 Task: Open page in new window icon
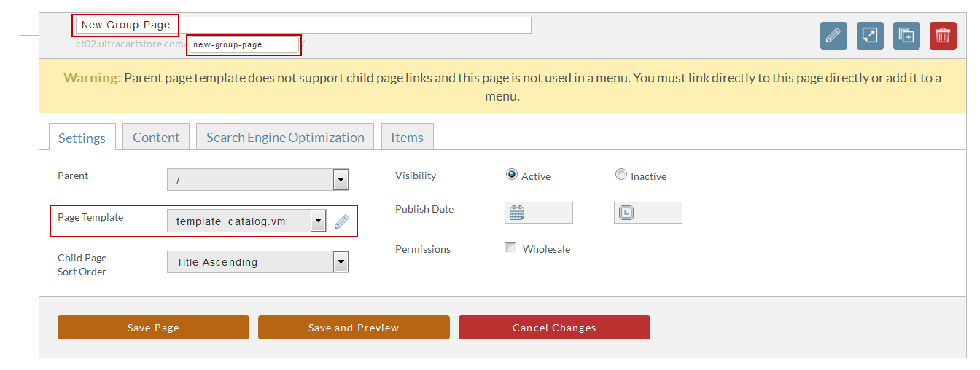click(x=870, y=36)
